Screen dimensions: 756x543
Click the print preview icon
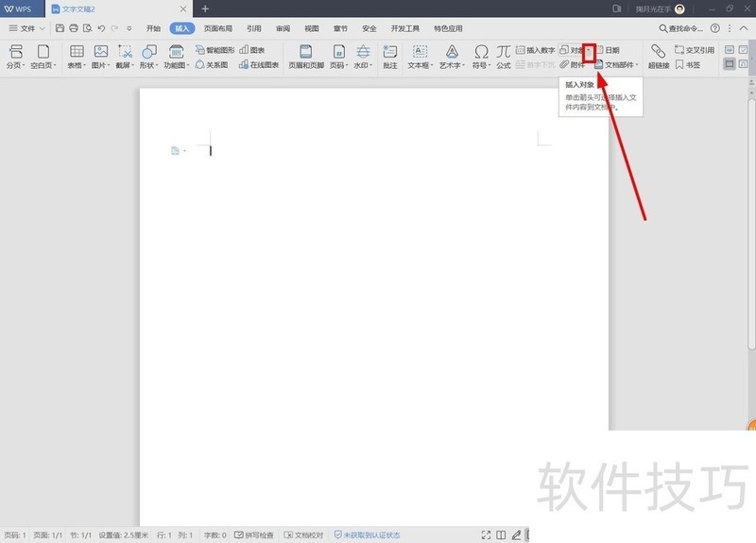[x=87, y=28]
